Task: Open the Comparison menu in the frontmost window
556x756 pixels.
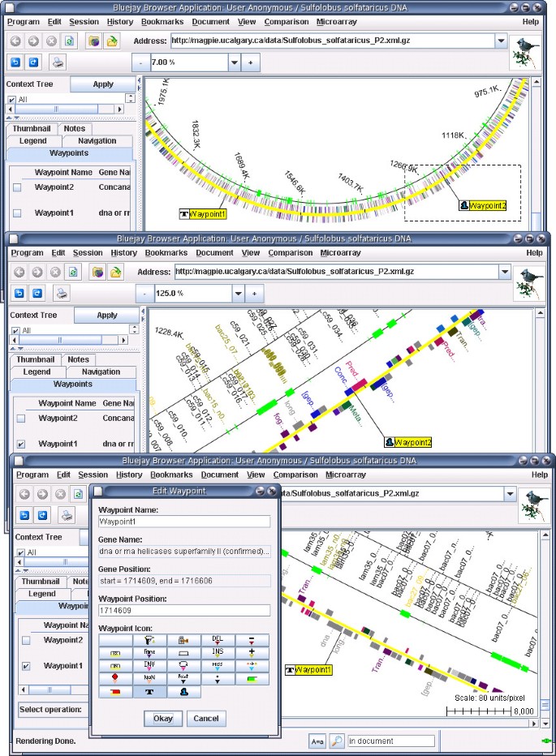Action: 295,475
